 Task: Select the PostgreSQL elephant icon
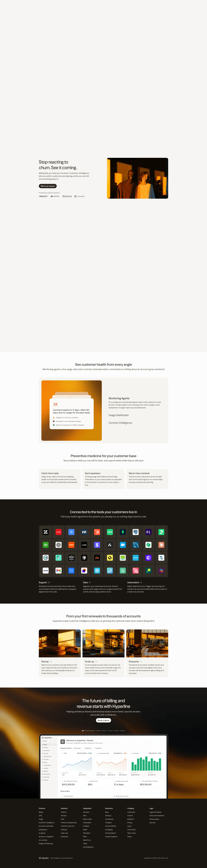pos(136,532)
